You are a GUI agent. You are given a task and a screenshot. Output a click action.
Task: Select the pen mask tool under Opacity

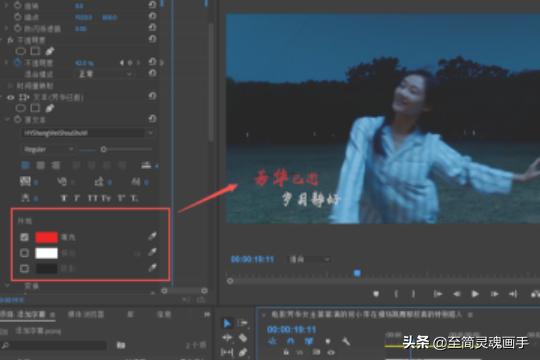[50, 51]
